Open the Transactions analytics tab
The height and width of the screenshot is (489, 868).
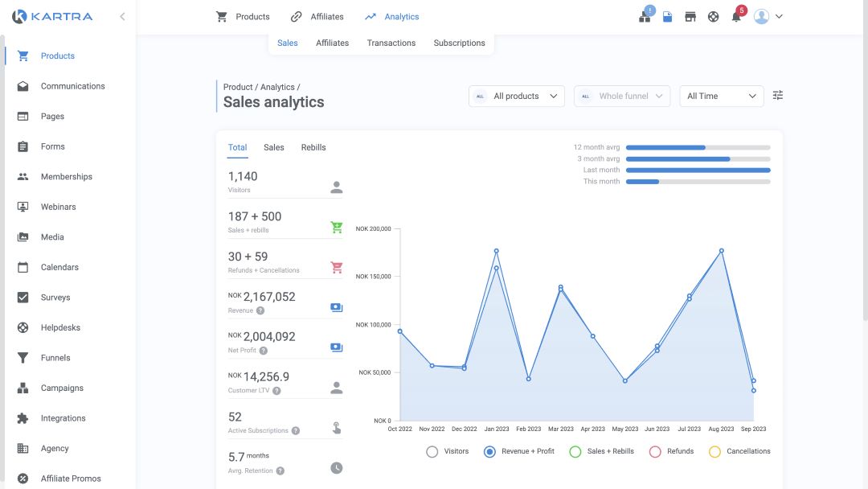click(391, 43)
